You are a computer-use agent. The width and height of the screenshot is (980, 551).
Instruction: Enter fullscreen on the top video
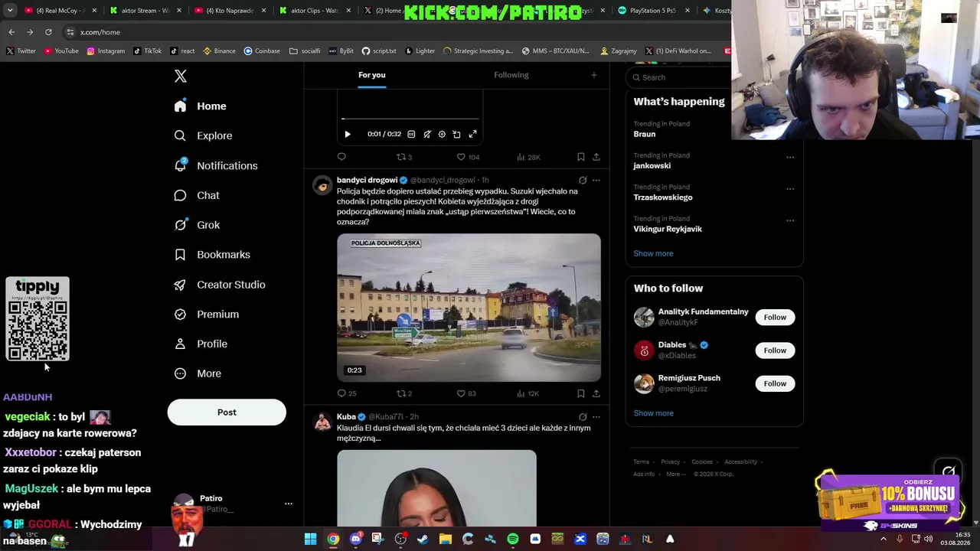pyautogui.click(x=473, y=134)
